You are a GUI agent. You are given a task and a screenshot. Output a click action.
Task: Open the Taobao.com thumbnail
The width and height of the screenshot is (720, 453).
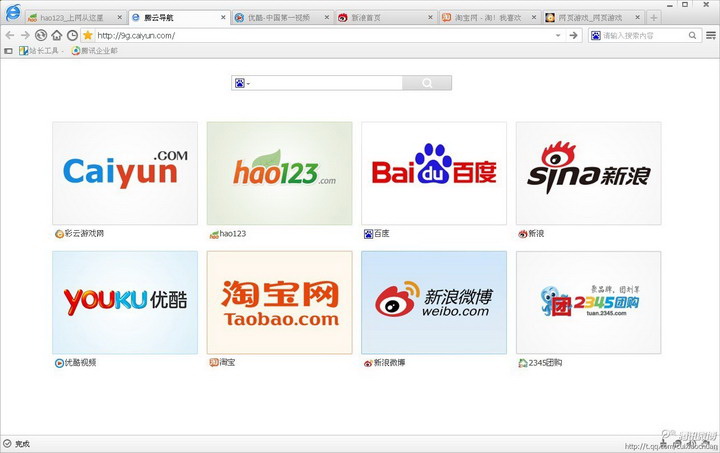pyautogui.click(x=279, y=302)
